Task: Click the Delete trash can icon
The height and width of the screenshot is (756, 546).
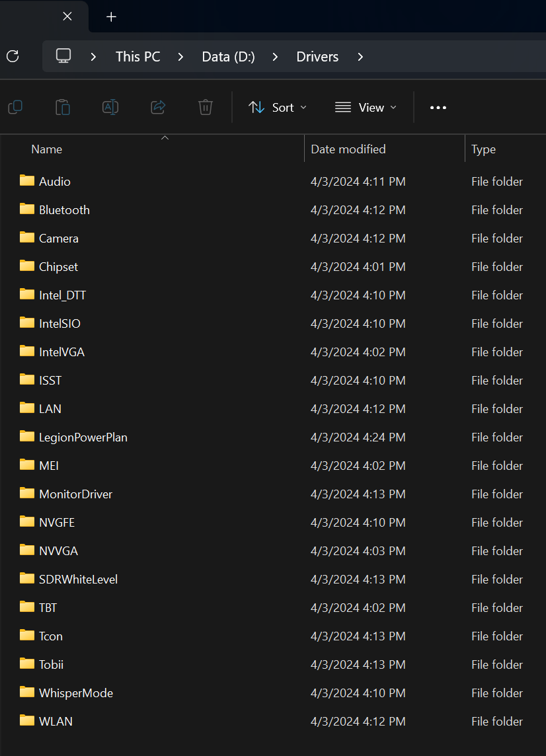Action: (206, 107)
